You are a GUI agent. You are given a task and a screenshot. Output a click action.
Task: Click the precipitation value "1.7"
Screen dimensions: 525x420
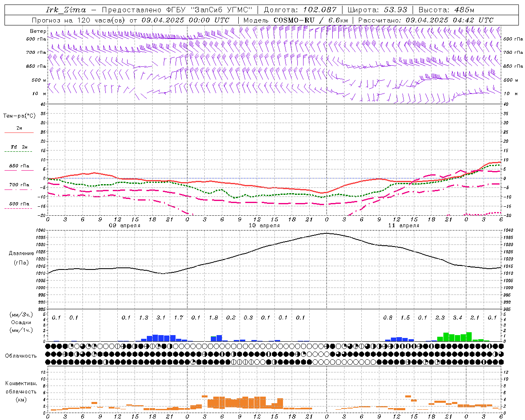click(178, 318)
